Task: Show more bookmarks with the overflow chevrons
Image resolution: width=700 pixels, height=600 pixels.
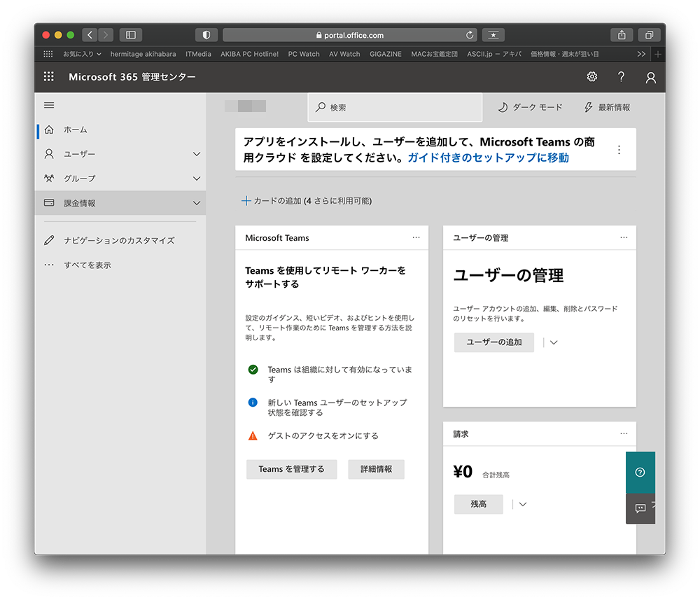Action: (x=641, y=54)
